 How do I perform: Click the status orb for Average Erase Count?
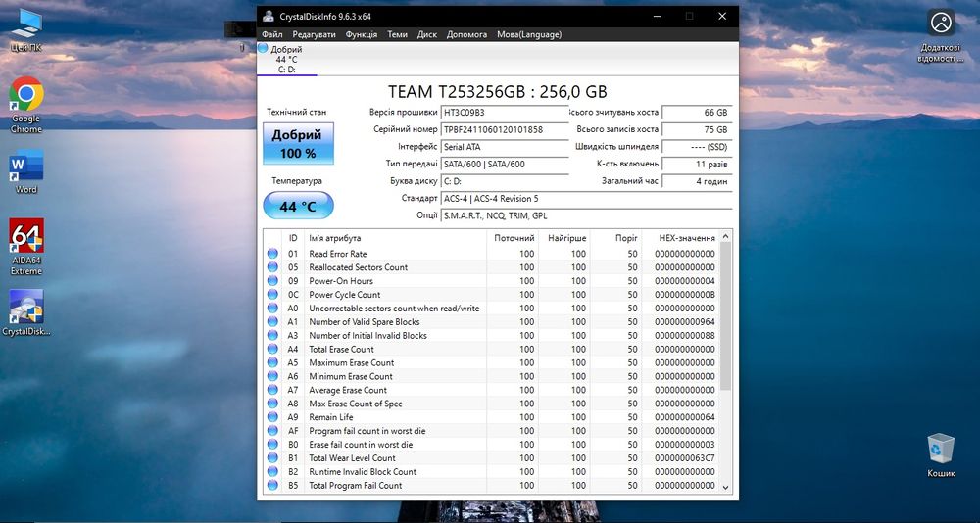click(x=272, y=390)
